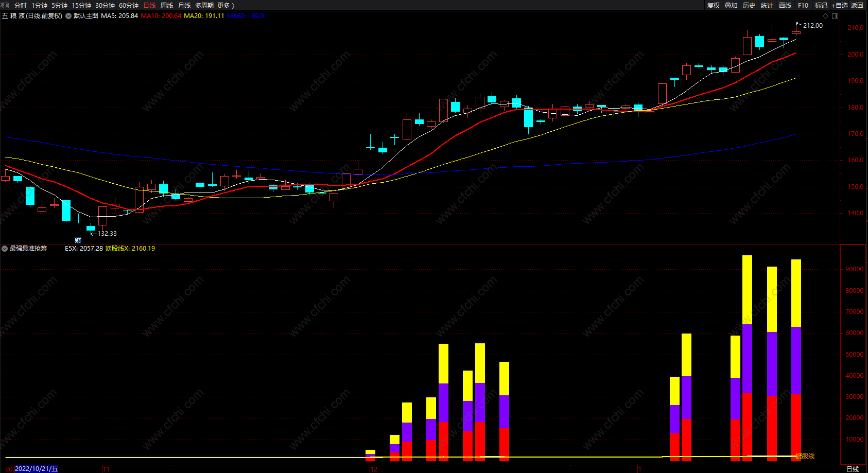Click the 132.33 low price label
The width and height of the screenshot is (868, 473).
pyautogui.click(x=107, y=234)
